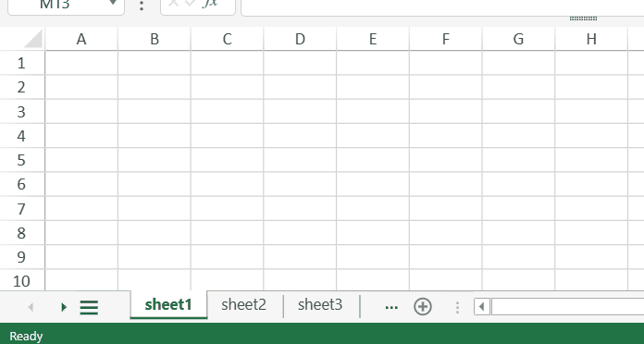The height and width of the screenshot is (344, 644).
Task: Go to previous sheet tab arrow
Action: click(31, 307)
